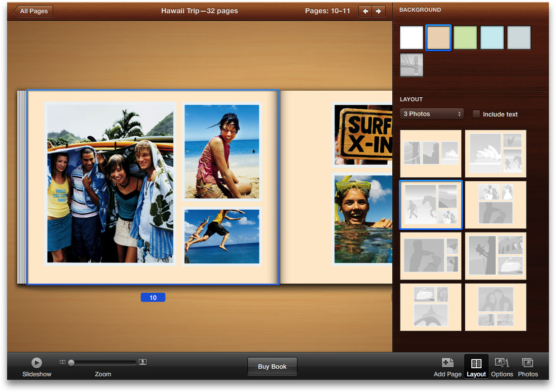Click the Buy Book button
The width and height of the screenshot is (556, 392).
[272, 367]
